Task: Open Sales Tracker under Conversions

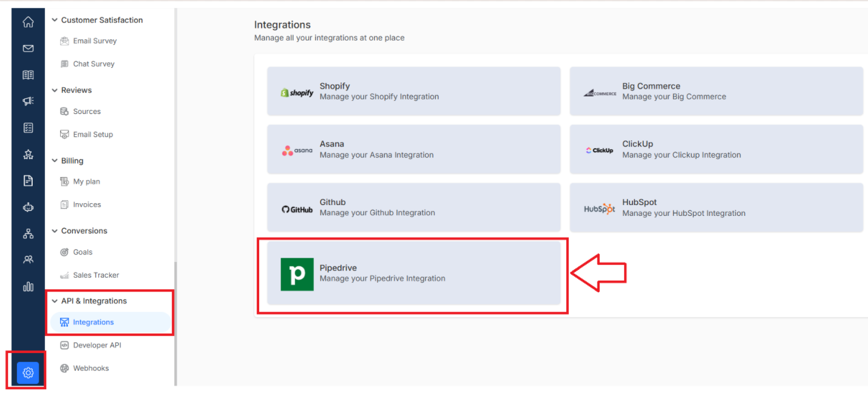Action: 90,275
